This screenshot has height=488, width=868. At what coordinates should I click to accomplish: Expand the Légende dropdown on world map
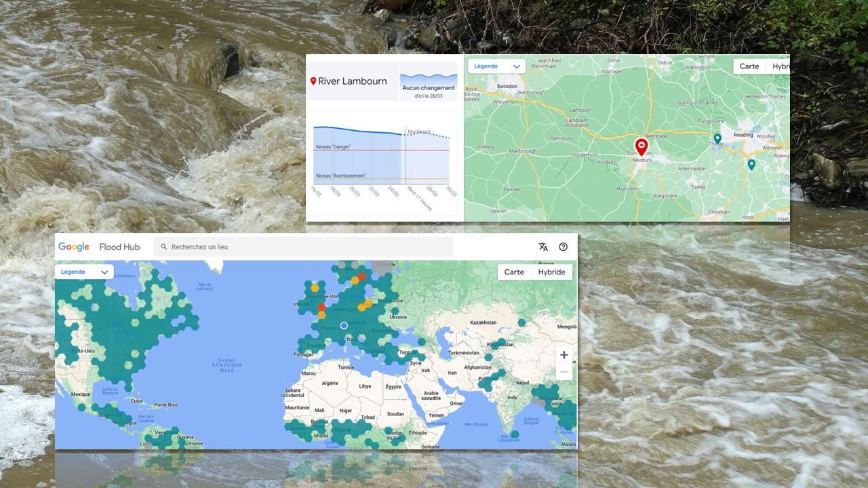pyautogui.click(x=85, y=272)
